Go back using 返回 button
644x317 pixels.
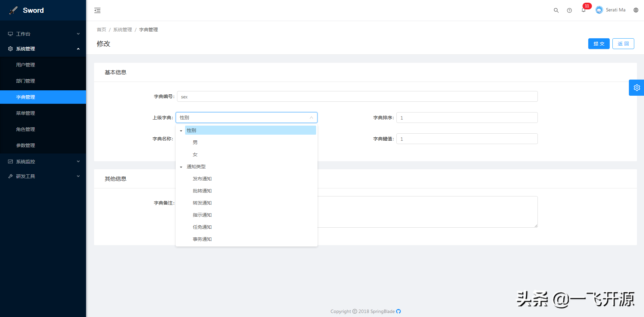[623, 44]
